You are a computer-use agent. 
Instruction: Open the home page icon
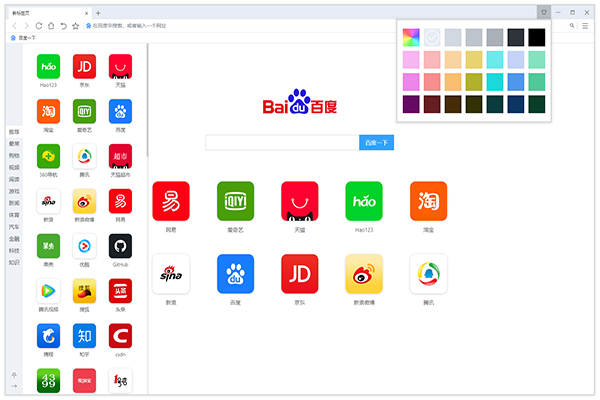pyautogui.click(x=51, y=26)
